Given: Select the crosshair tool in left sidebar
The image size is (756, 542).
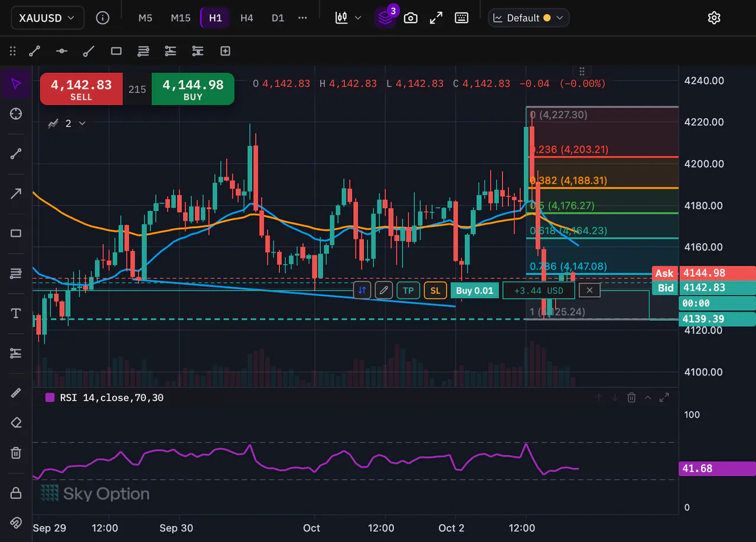Looking at the screenshot, I should point(16,113).
